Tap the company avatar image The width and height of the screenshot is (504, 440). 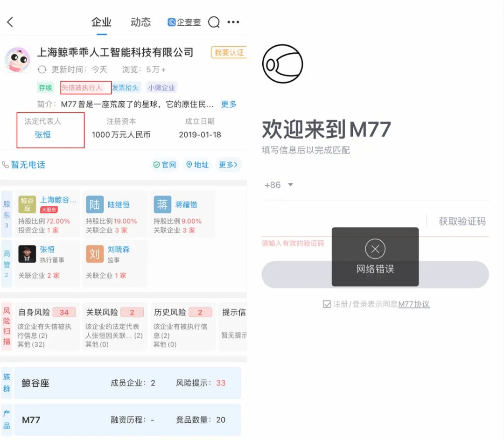pos(18,59)
